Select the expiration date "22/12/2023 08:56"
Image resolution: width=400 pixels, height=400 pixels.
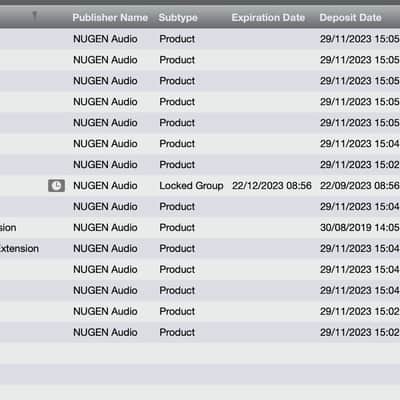(x=272, y=186)
